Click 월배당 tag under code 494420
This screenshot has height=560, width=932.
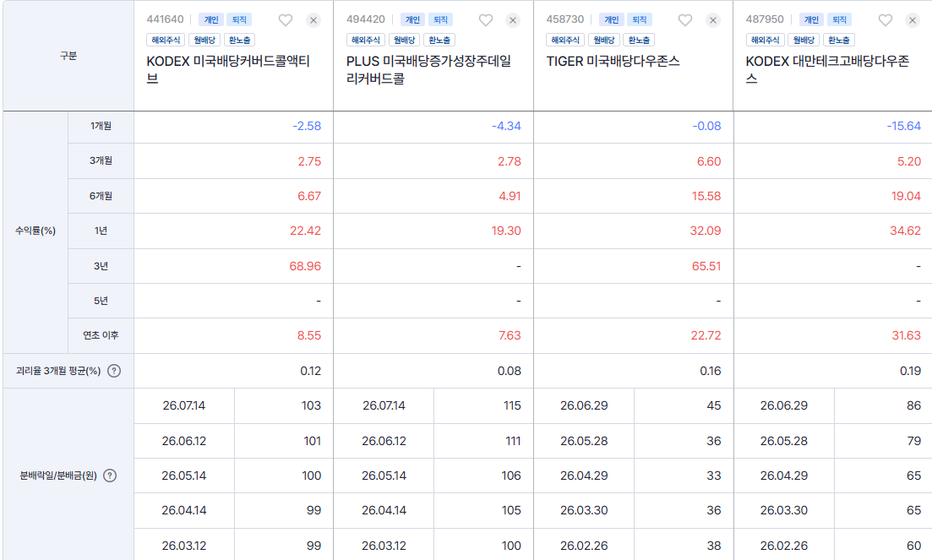(404, 40)
